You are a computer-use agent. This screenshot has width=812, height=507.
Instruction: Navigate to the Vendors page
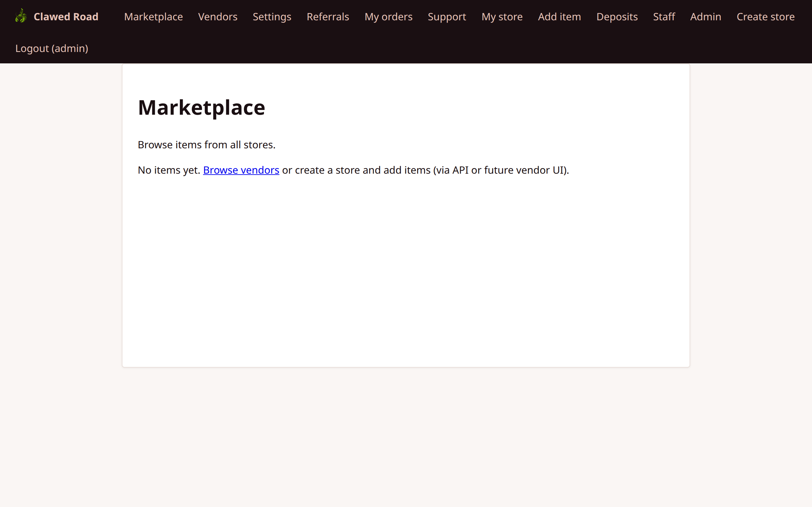point(218,16)
